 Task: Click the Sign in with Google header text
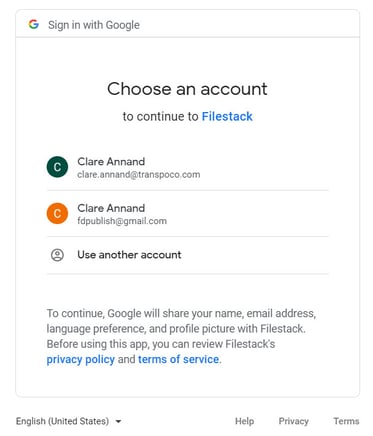(x=94, y=25)
